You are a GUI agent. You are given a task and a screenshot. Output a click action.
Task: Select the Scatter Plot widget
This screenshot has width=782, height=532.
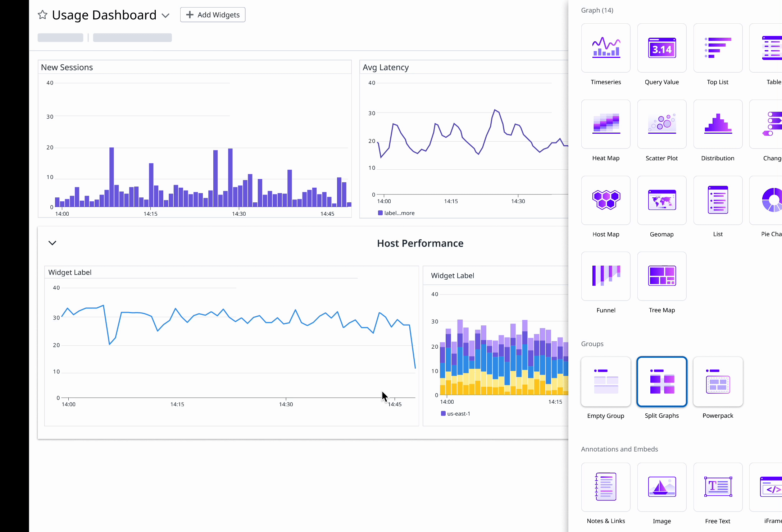(x=661, y=124)
